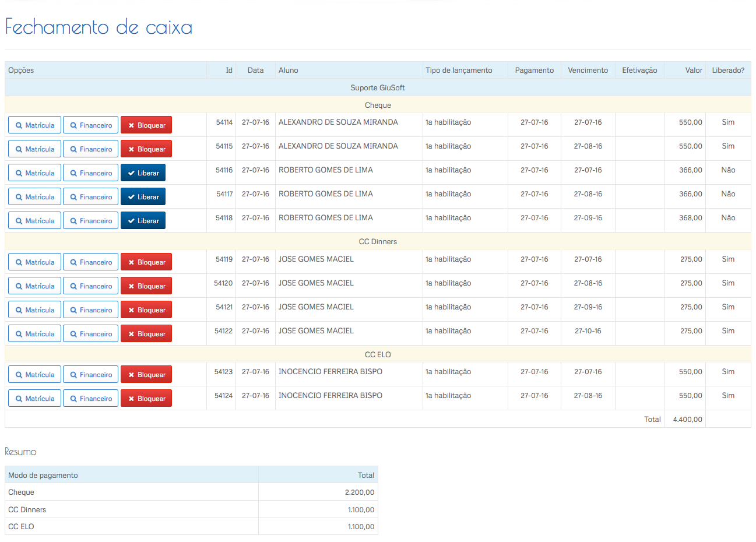Viewport: 756px width, 542px height.
Task: Click Liberar button on entry 54117
Action: (143, 197)
